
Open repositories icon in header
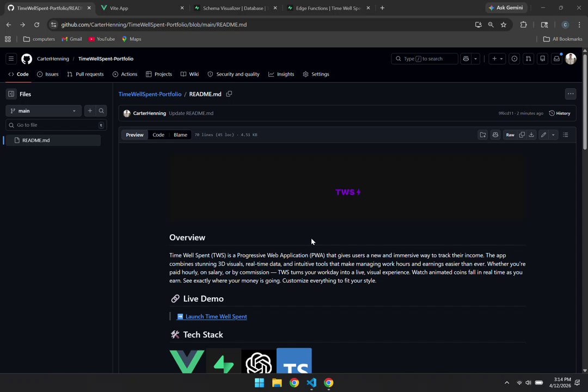(543, 59)
